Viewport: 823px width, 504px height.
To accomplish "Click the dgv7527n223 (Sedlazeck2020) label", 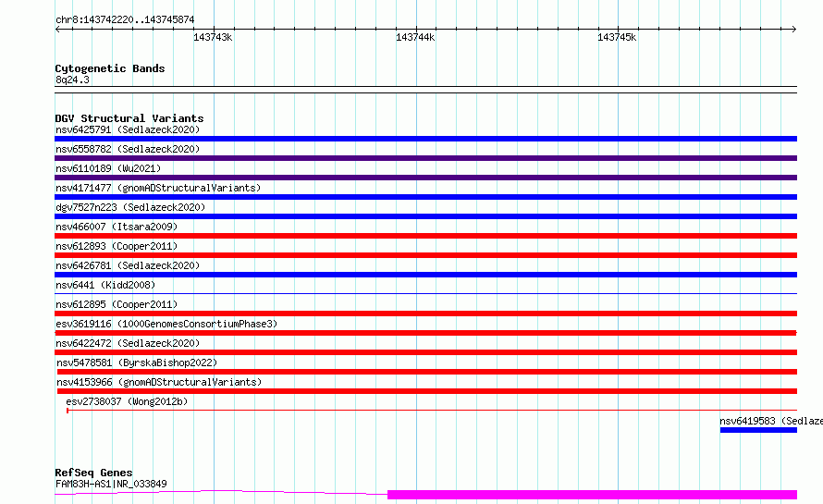I will (130, 207).
